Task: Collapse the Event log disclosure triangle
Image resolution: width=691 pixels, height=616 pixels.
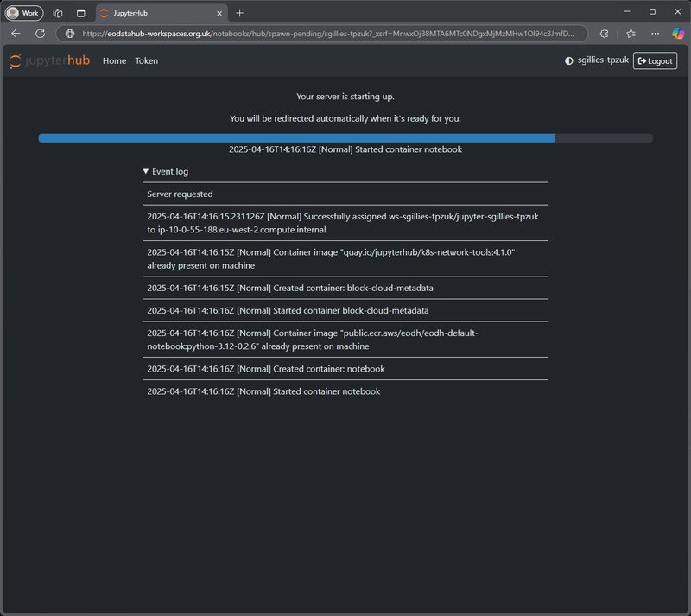Action: pyautogui.click(x=146, y=172)
